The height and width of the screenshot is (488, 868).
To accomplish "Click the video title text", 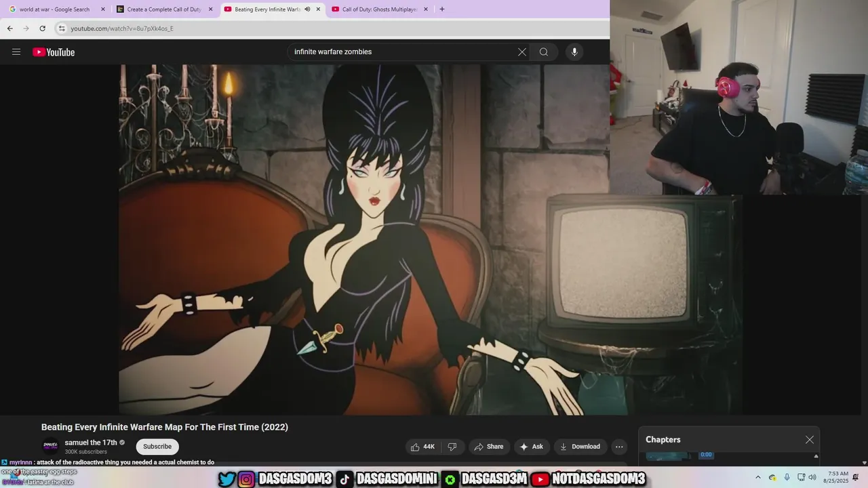I will 165,427.
